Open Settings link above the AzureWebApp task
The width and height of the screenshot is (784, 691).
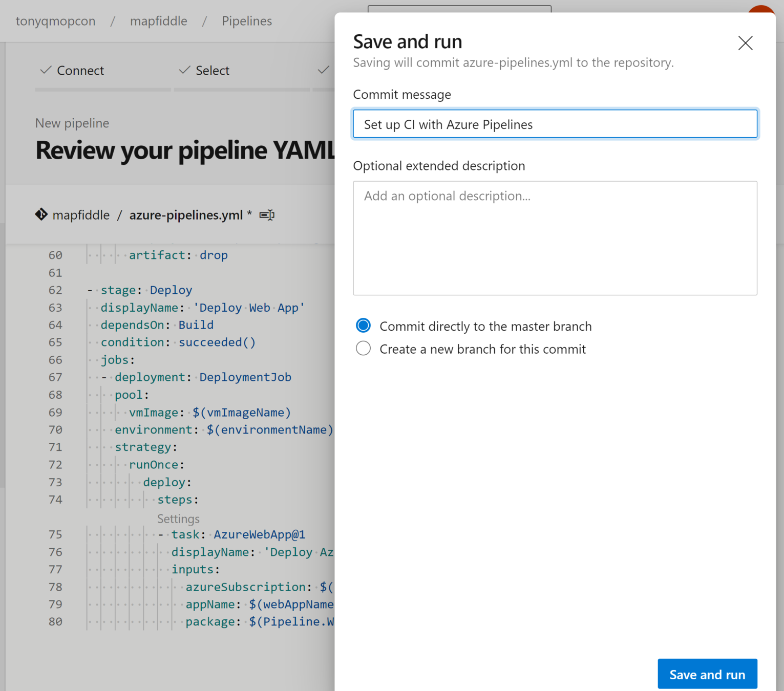178,519
